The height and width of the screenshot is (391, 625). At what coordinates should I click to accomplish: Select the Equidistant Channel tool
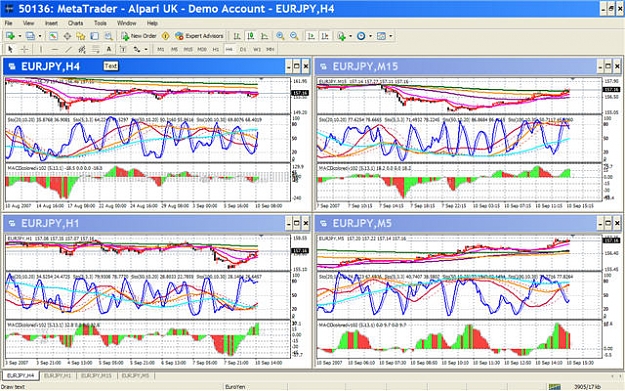(x=82, y=49)
